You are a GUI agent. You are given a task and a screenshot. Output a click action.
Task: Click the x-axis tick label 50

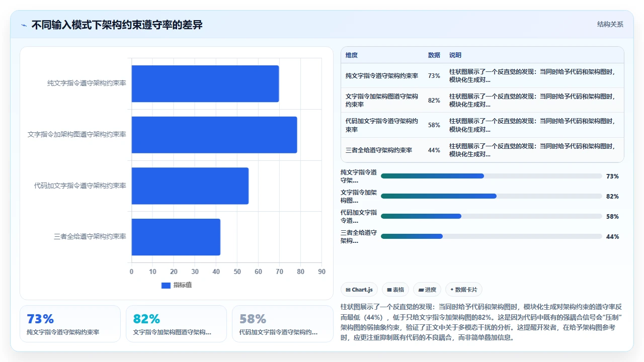point(237,272)
